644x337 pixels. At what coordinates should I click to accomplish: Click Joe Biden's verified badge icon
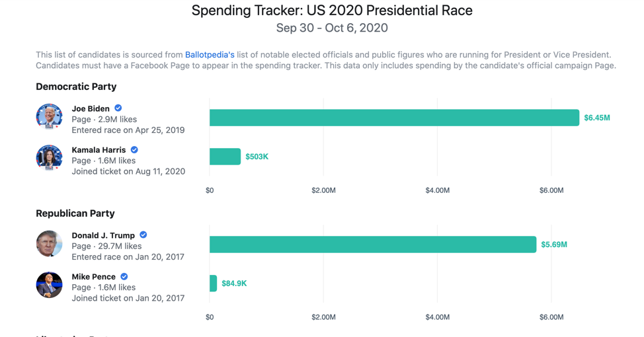[118, 108]
